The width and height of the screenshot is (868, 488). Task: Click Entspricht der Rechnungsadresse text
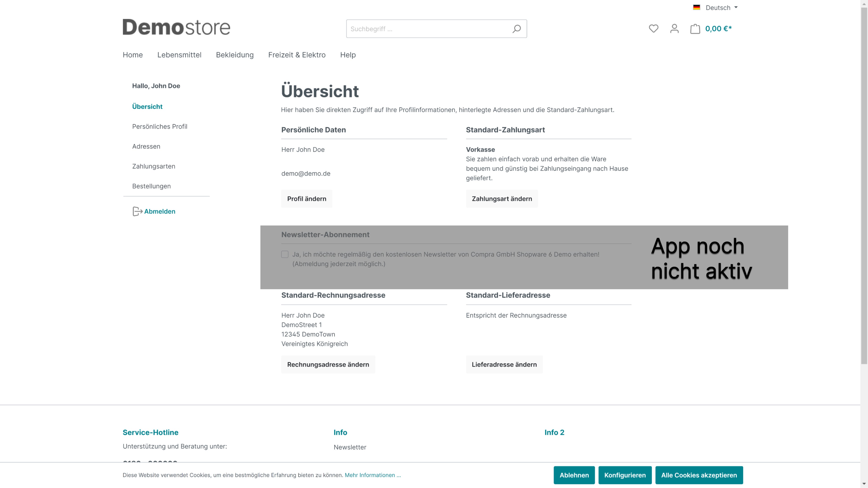coord(516,315)
